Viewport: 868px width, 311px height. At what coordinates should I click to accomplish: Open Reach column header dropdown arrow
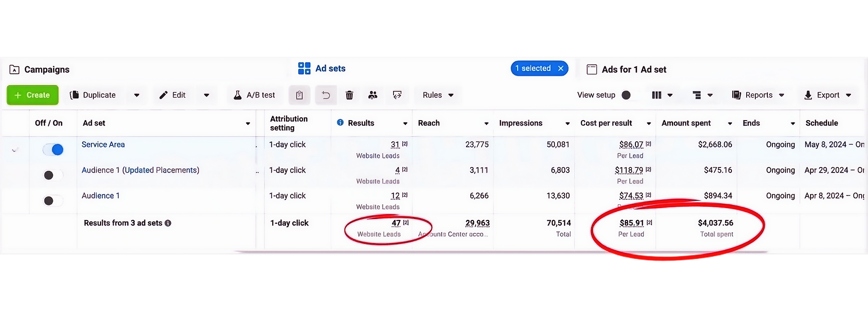click(486, 123)
